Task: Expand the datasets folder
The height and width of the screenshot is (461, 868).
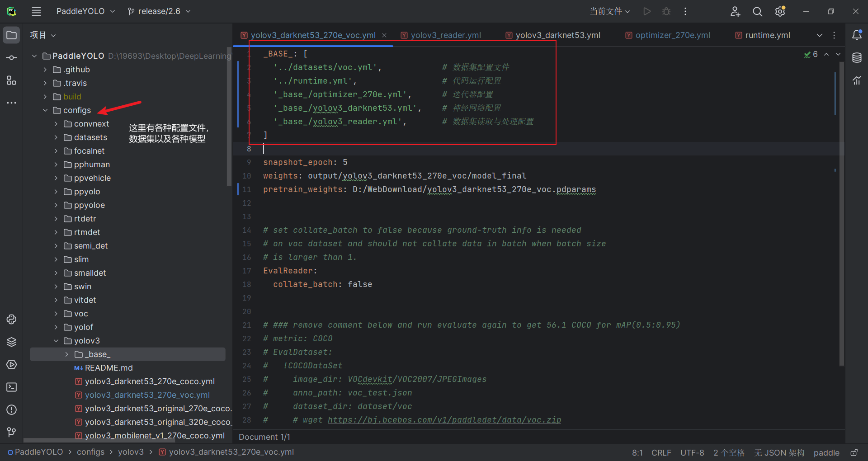Action: tap(56, 137)
